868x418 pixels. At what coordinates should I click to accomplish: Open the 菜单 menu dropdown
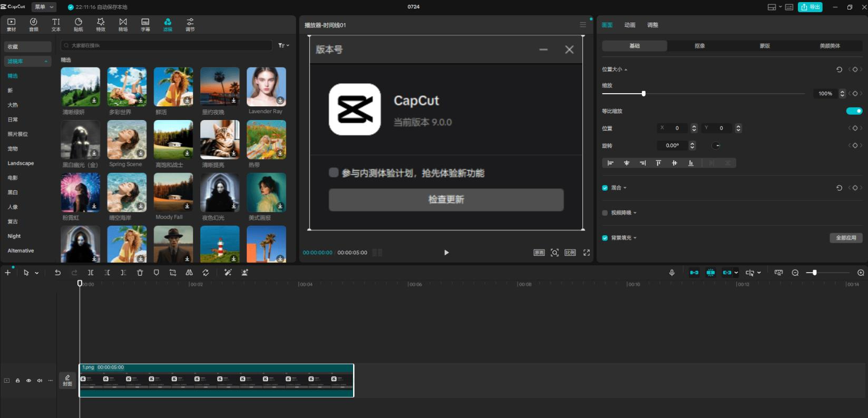pyautogui.click(x=44, y=7)
